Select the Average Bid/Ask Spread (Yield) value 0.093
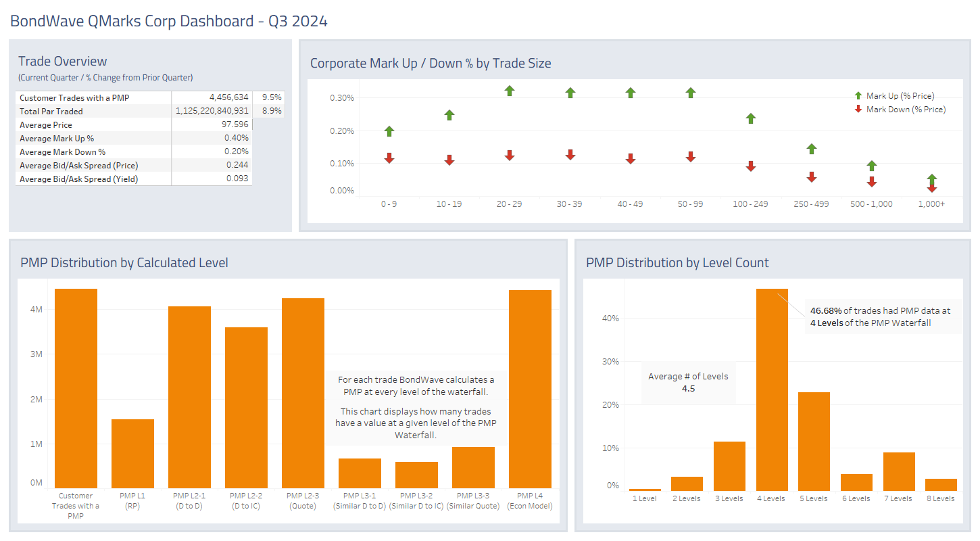Screen dimensions: 980x541 point(238,179)
